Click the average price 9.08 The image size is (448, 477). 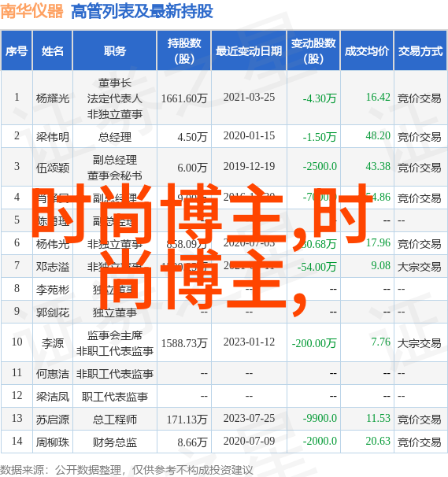pyautogui.click(x=380, y=265)
